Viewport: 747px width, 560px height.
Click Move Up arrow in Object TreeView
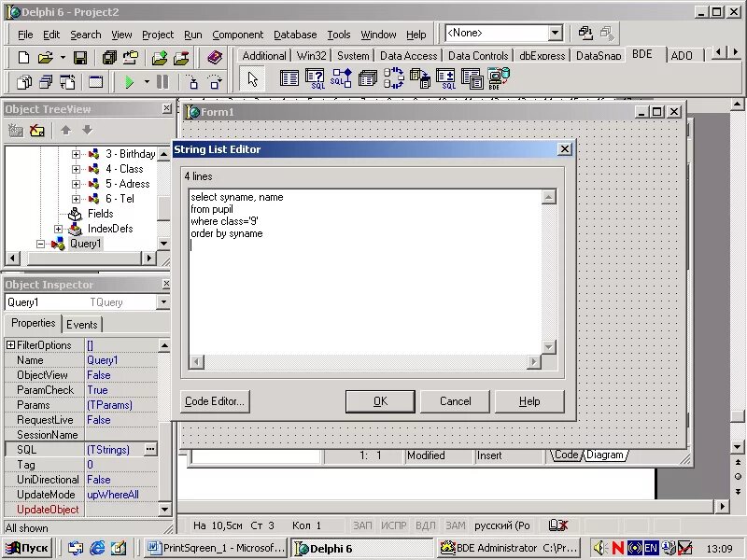(65, 130)
